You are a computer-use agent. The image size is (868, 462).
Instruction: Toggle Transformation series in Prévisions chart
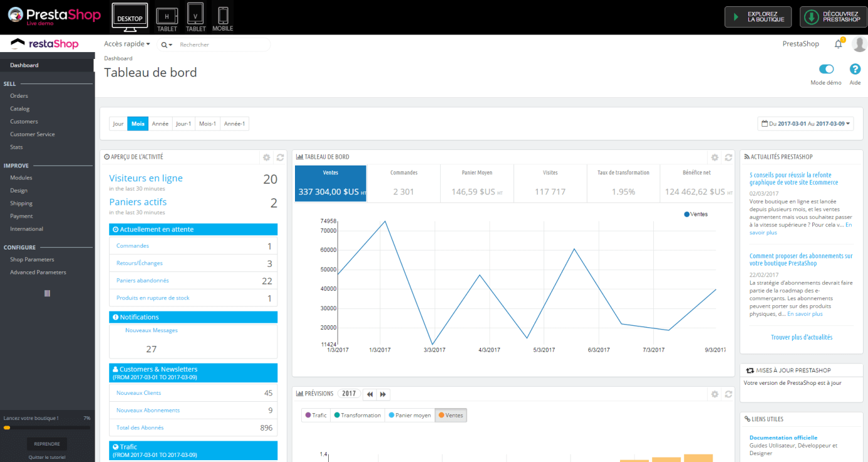point(358,415)
